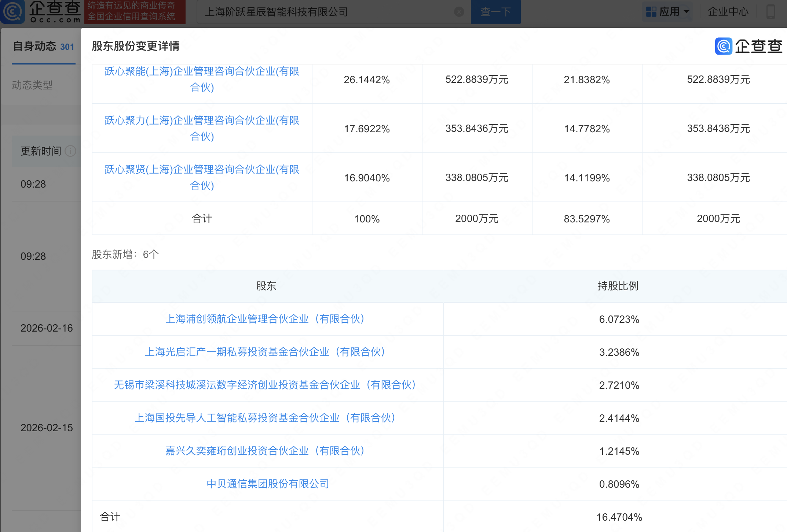Clear the search box with X icon

pyautogui.click(x=459, y=12)
